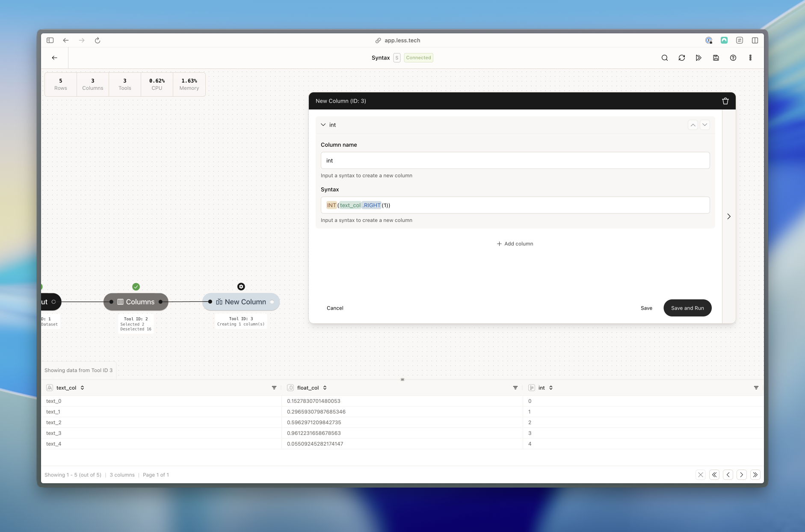The image size is (805, 532).
Task: Select the text_0 cell
Action: tap(161, 401)
